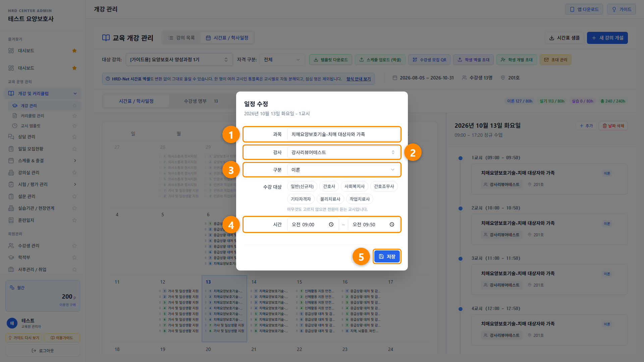The image size is (644, 362).
Task: Click the 날짜 삭제 button
Action: [x=613, y=126]
